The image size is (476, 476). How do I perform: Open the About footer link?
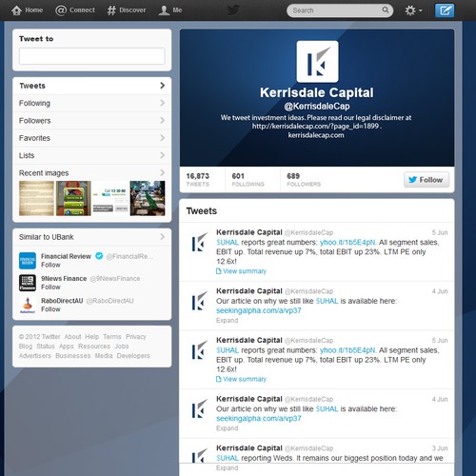(x=72, y=337)
